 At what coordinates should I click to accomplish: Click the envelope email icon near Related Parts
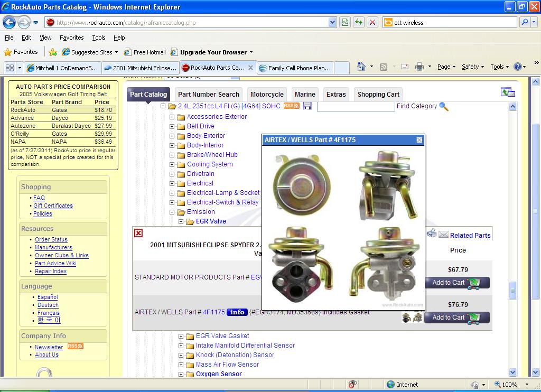point(443,235)
